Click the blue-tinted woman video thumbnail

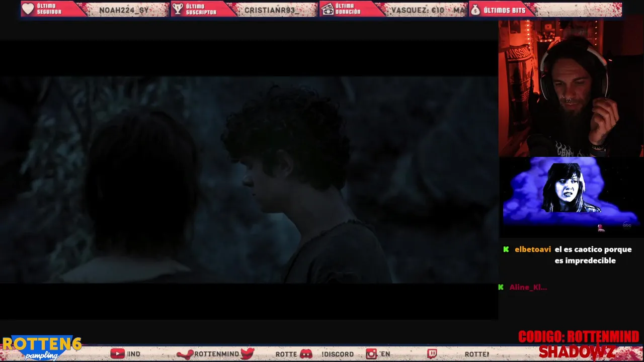(571, 196)
